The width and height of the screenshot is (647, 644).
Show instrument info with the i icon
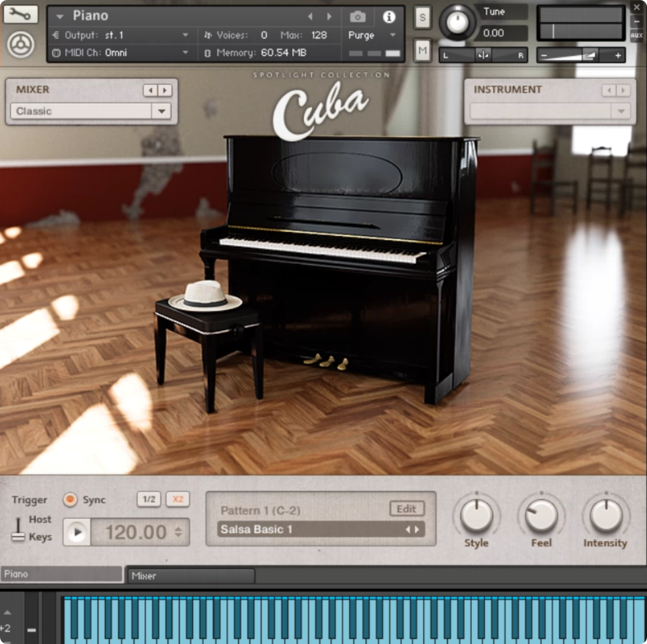click(389, 17)
